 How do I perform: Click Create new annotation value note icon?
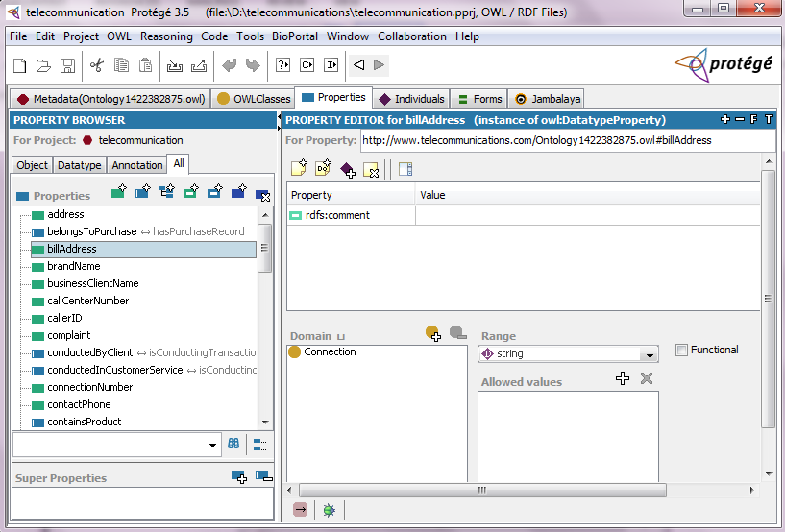point(299,168)
